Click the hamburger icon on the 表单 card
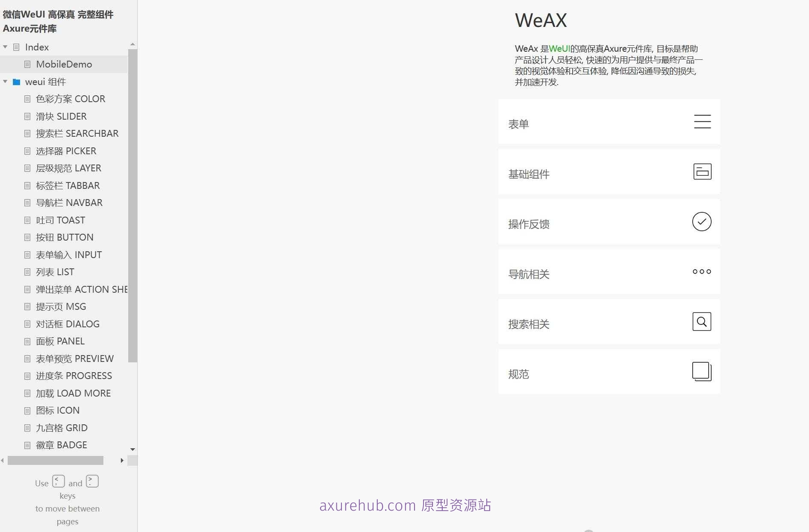Image resolution: width=809 pixels, height=532 pixels. tap(702, 122)
